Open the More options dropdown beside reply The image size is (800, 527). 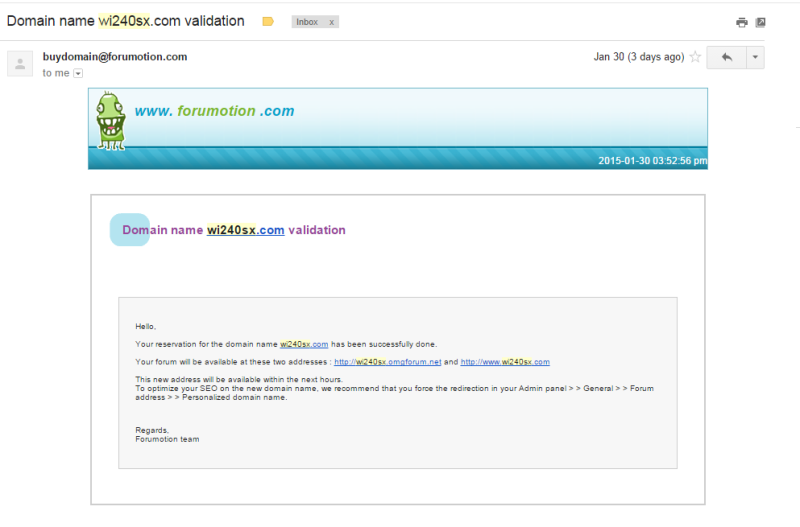[755, 57]
